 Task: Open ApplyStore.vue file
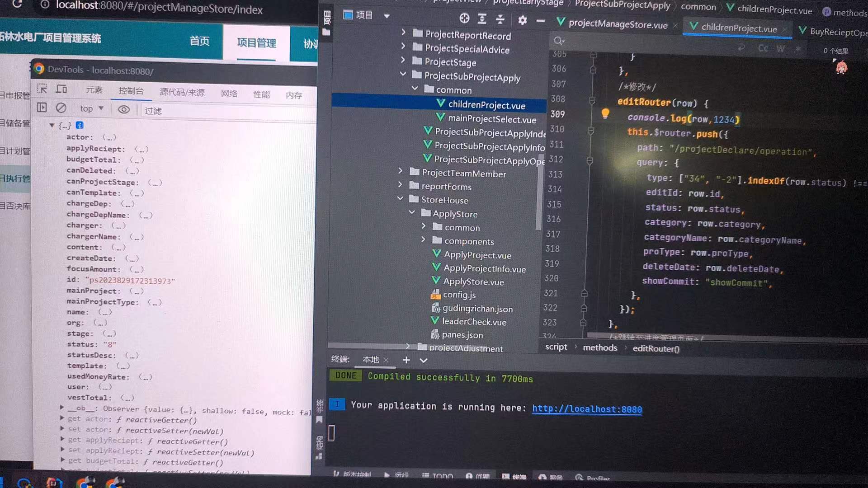tap(473, 282)
